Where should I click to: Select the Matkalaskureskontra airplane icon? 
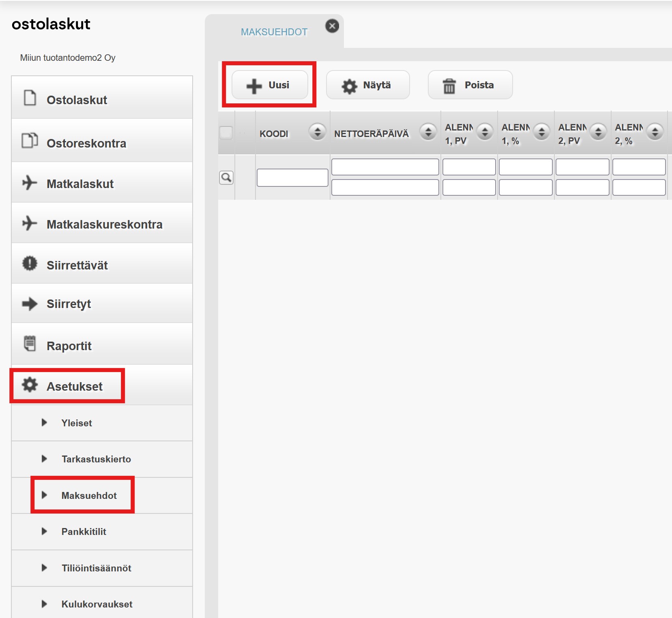(30, 223)
